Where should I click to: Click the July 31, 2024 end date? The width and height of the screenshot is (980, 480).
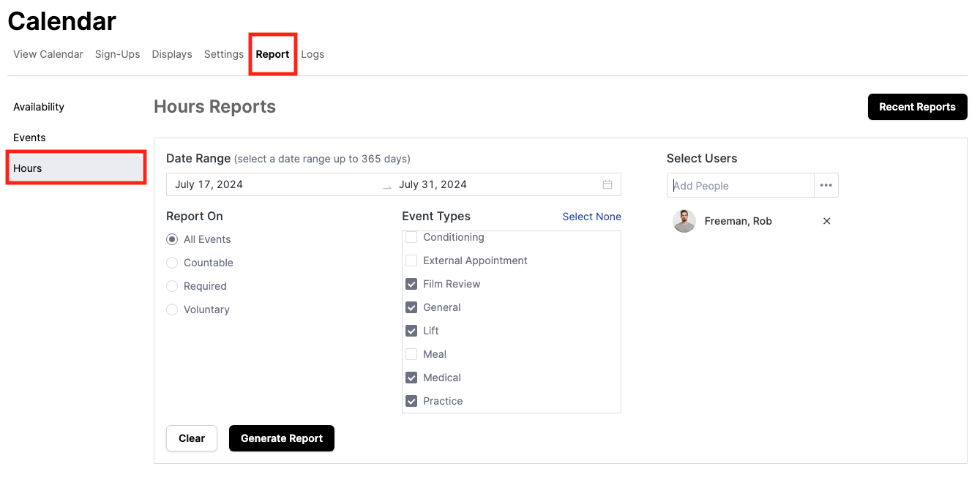(x=433, y=184)
